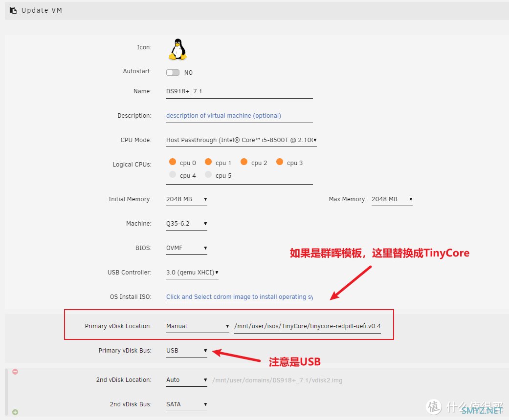Click the Primary vDisk path field
Viewport: 509px width, 420px height.
(308, 326)
